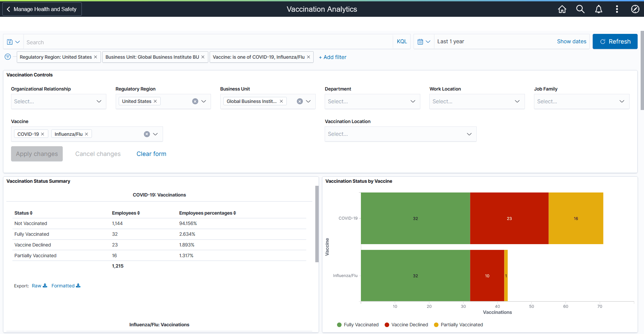This screenshot has height=334, width=644.
Task: Clear the United States selection with its X
Action: (155, 101)
